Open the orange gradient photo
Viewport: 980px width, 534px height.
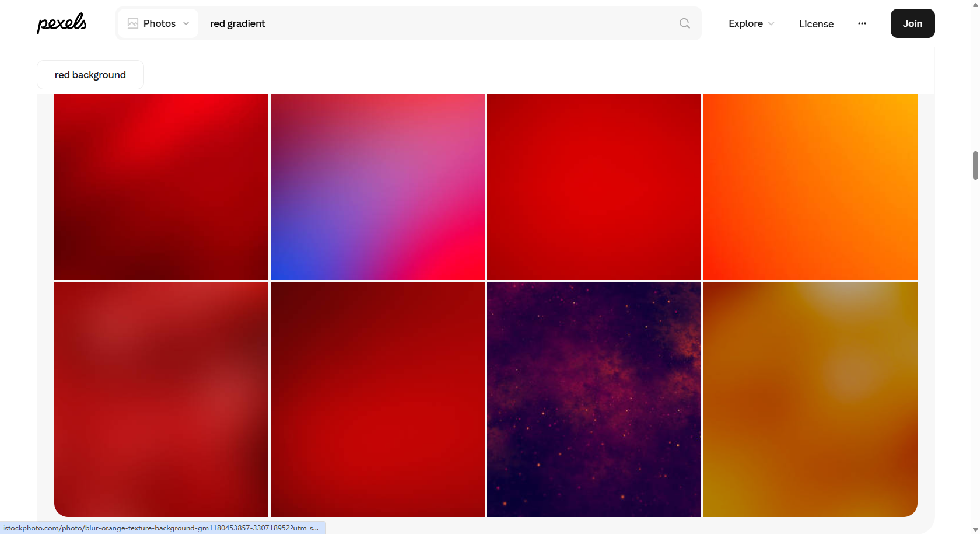click(810, 186)
